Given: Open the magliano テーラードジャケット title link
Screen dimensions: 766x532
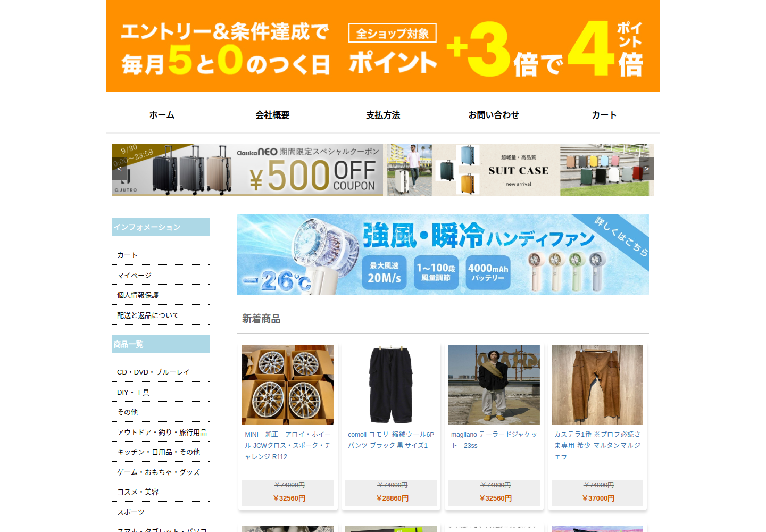Looking at the screenshot, I should 494,440.
